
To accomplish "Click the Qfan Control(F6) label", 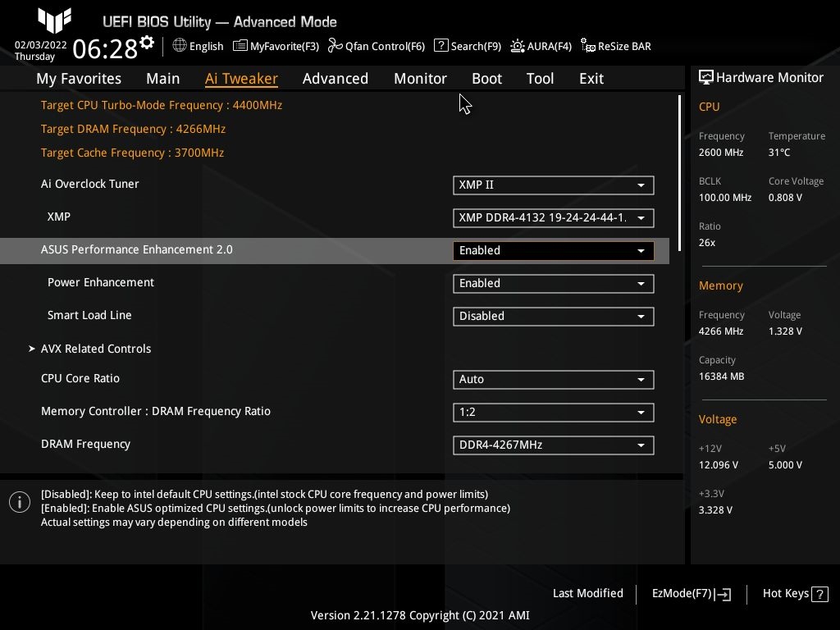I will point(385,46).
